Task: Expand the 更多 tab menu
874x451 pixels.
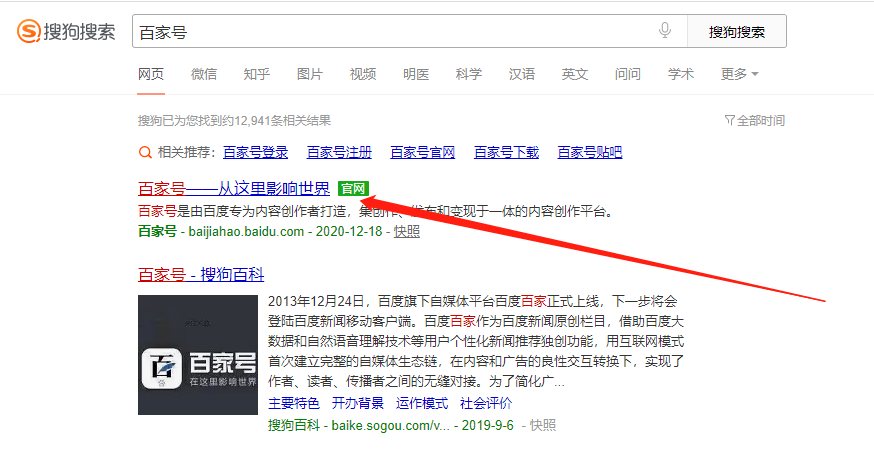Action: pos(739,74)
